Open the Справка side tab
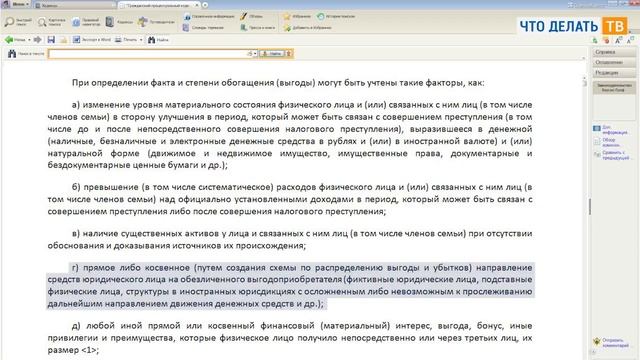This screenshot has width=640, height=360. tap(614, 52)
